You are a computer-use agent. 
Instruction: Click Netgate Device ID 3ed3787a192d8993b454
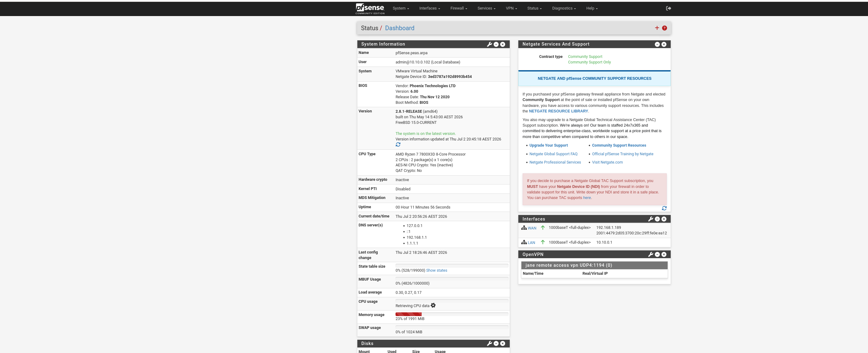(449, 76)
